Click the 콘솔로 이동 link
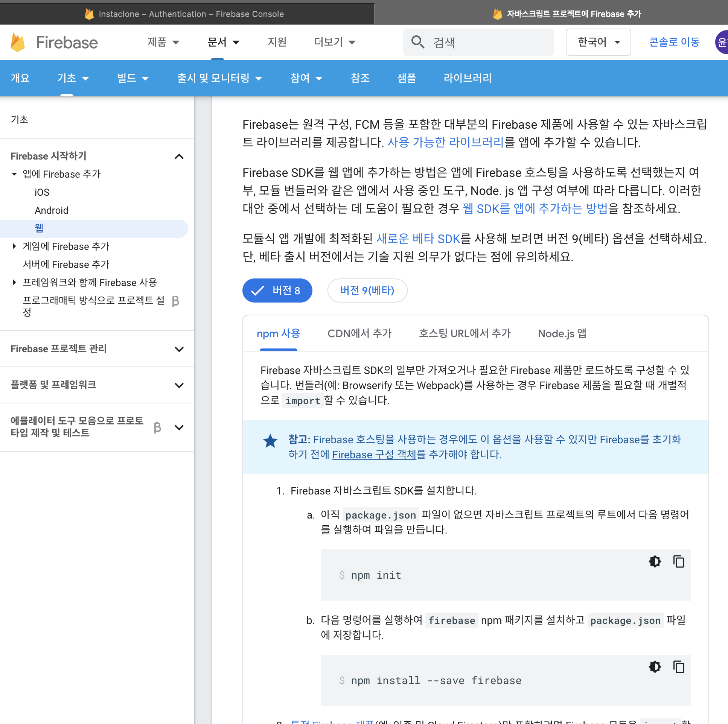The image size is (728, 724). point(674,42)
